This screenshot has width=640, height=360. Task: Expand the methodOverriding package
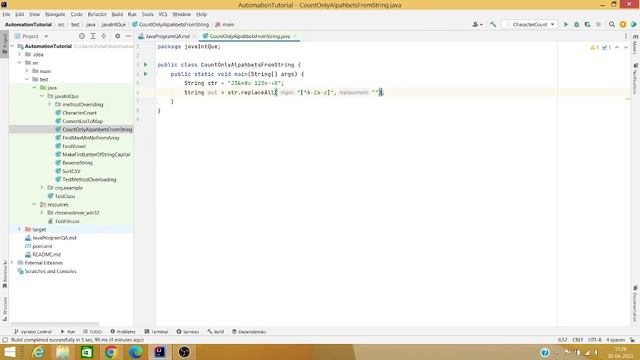click(49, 104)
